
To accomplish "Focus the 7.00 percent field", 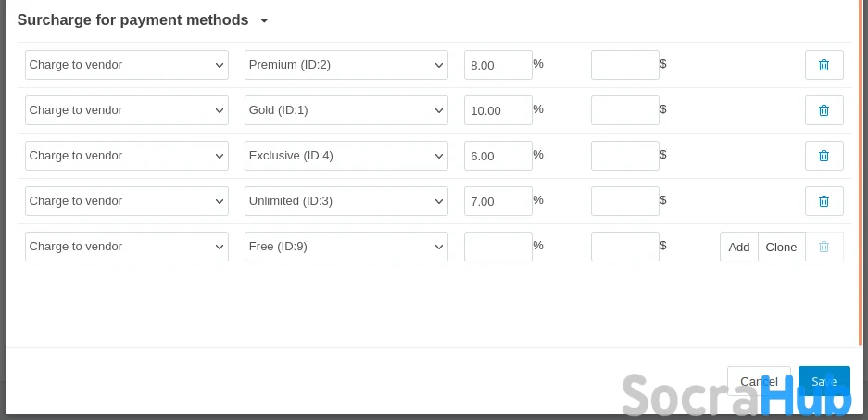I will pos(497,201).
